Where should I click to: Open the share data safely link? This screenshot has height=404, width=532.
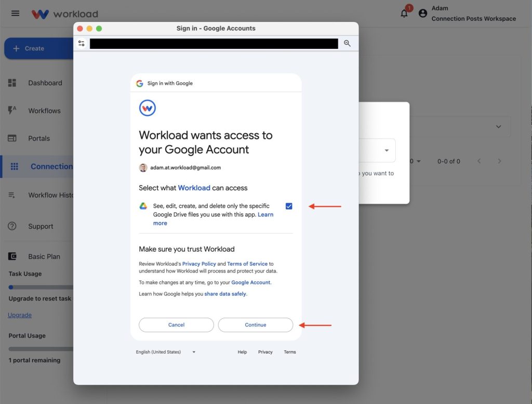point(225,294)
